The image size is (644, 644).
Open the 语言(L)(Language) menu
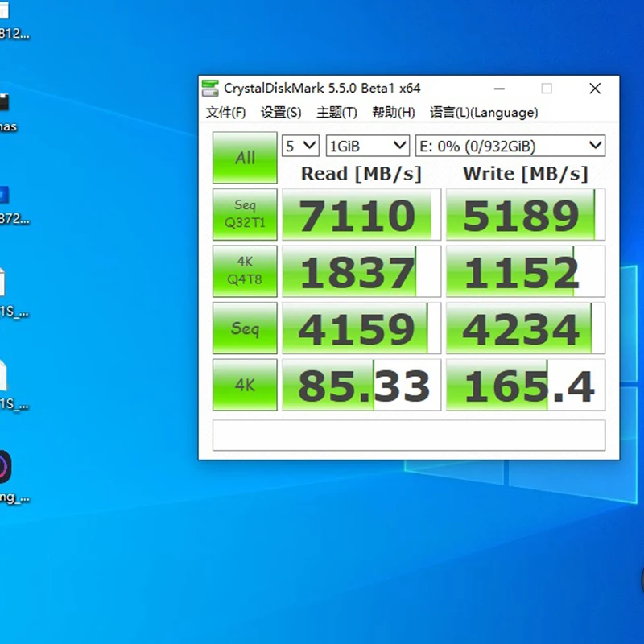coord(484,113)
